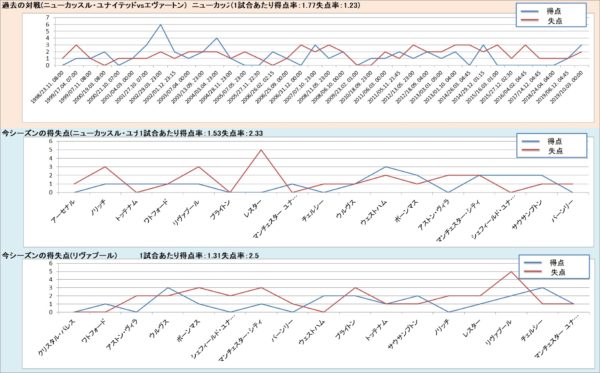The width and height of the screenshot is (600, 373).
Task: Click マンチェスター・シティ label in the Newcastle season chart
Action: coord(459,221)
